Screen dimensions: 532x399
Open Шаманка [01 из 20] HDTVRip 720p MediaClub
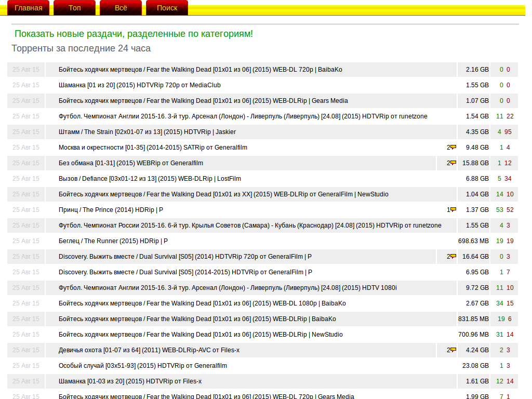(x=139, y=85)
